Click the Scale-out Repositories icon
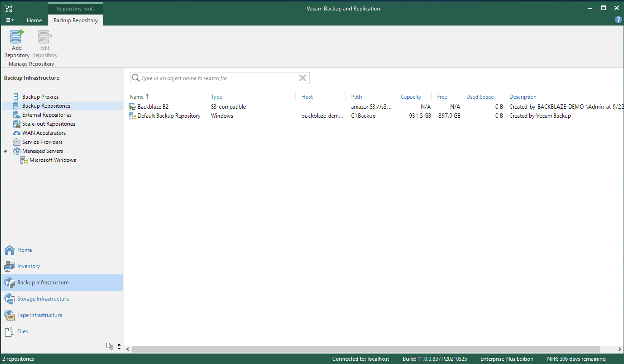 [x=17, y=124]
